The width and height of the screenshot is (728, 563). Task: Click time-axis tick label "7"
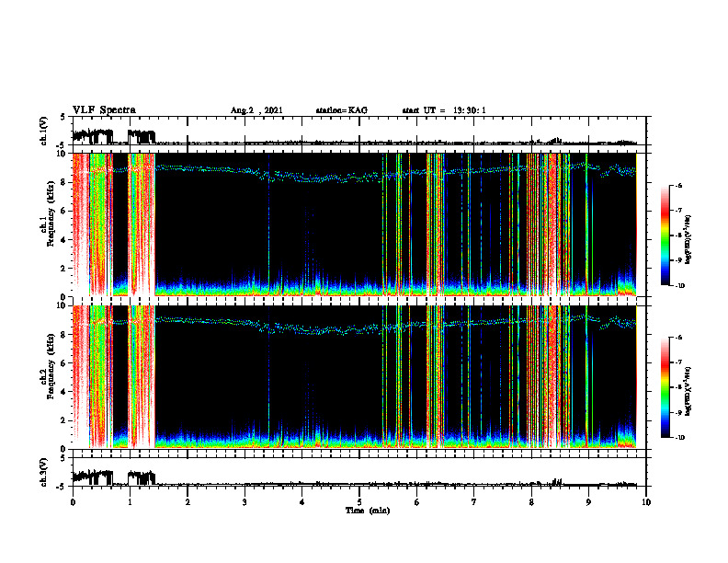coord(474,502)
